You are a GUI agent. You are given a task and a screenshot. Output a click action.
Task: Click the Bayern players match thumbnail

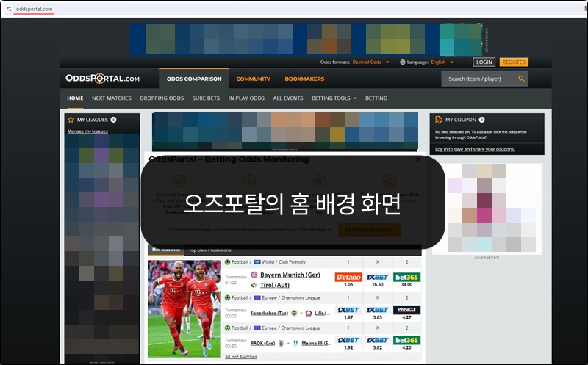point(184,308)
